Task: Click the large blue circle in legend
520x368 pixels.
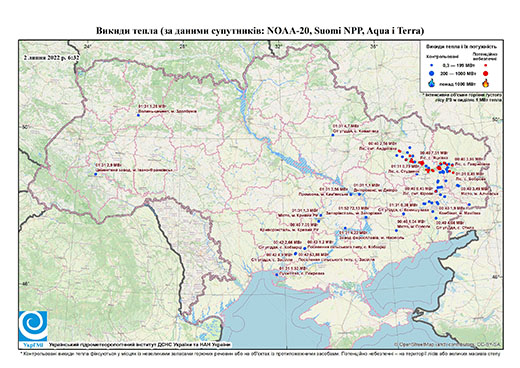Action: (432, 73)
